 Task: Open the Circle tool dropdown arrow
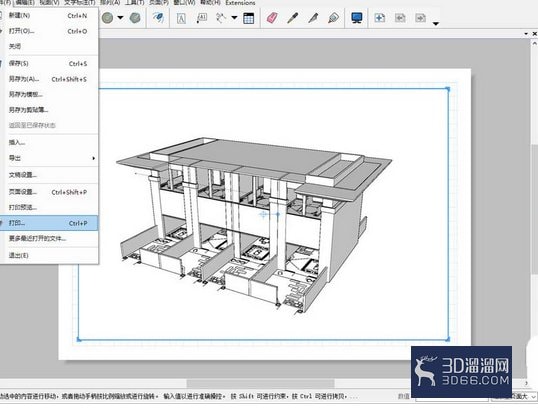click(120, 18)
